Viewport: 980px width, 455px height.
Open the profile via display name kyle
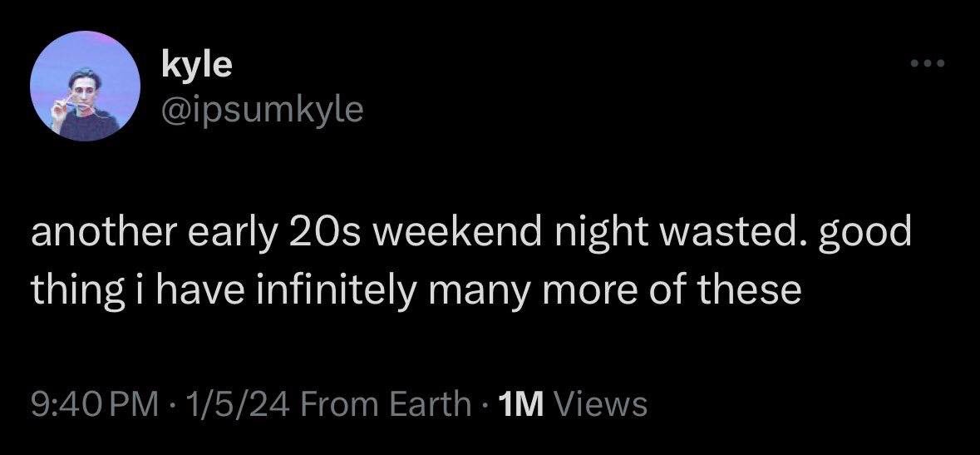[195, 65]
